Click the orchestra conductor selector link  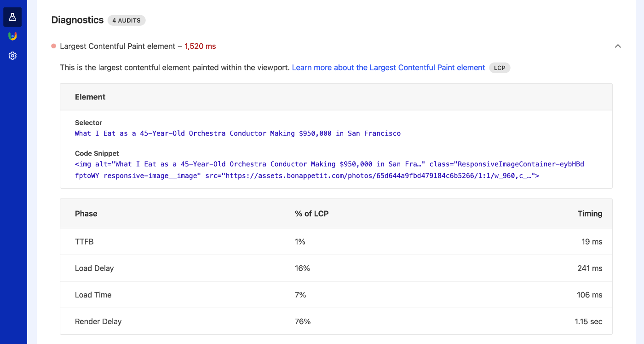pos(237,133)
